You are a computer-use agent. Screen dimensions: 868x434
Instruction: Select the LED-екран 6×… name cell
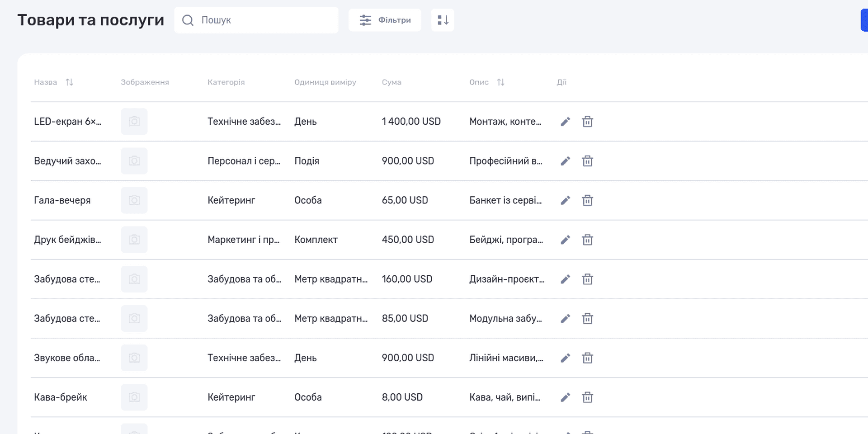[68, 122]
